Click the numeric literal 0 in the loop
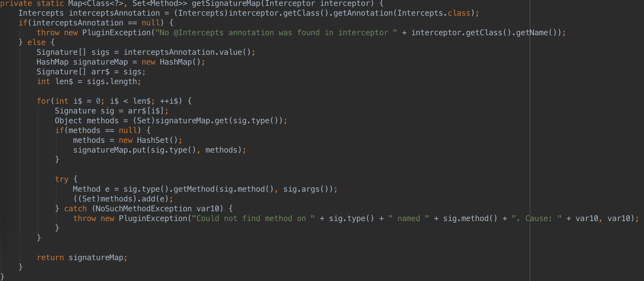 coord(98,101)
